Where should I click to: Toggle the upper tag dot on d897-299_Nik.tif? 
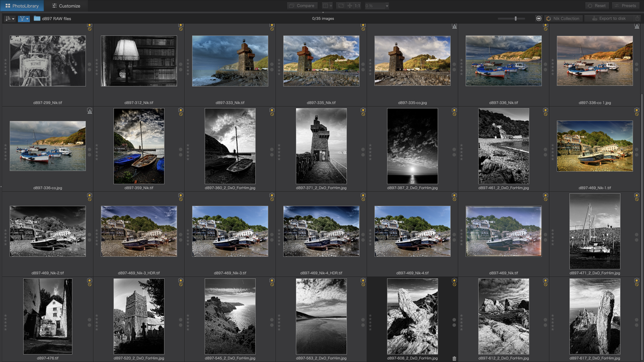[x=89, y=64]
